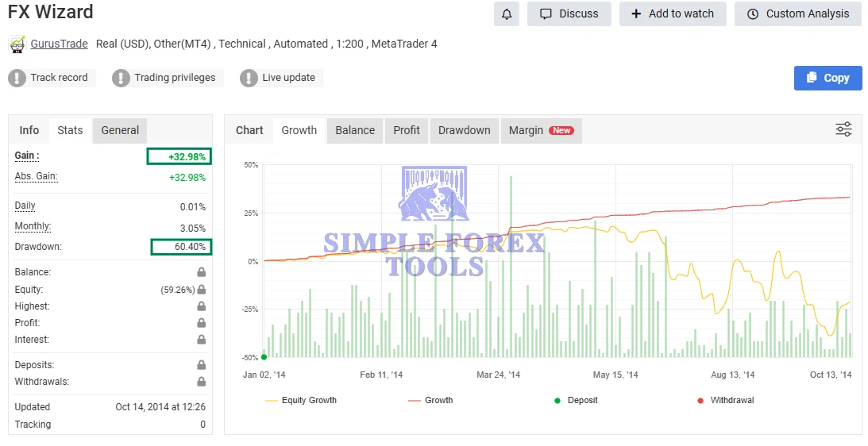Click the (59.26%) equity value

tap(178, 290)
